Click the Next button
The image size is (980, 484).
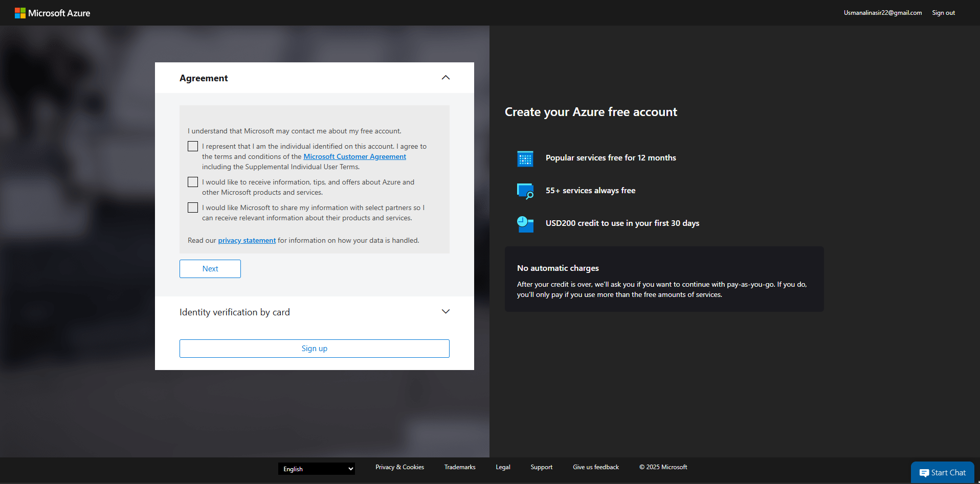[x=210, y=268]
